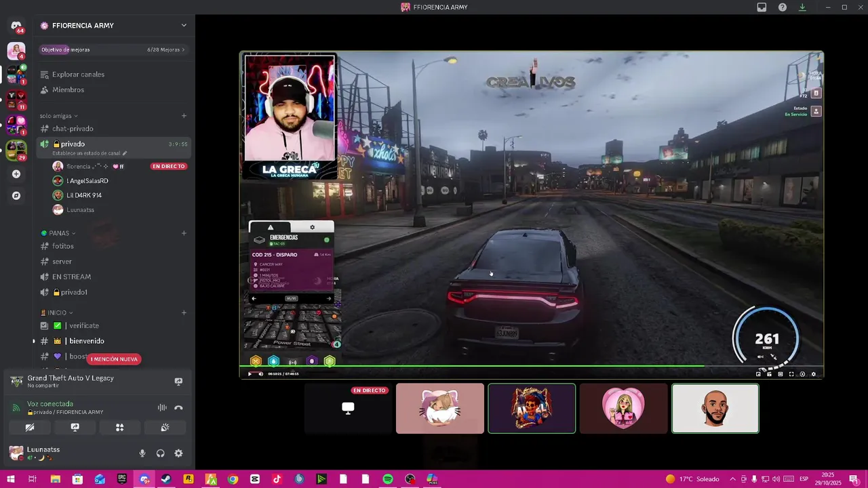868x488 pixels.
Task: Collapse the PANAS category
Action: [x=60, y=233]
